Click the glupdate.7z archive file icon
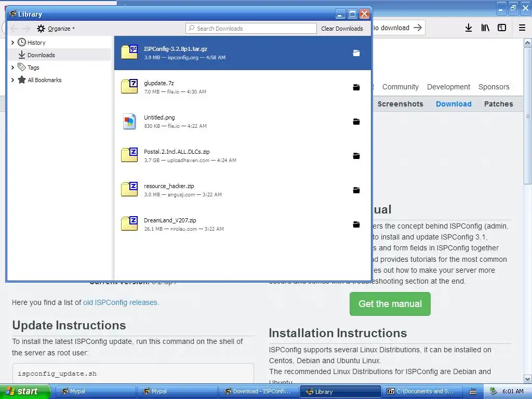 129,86
